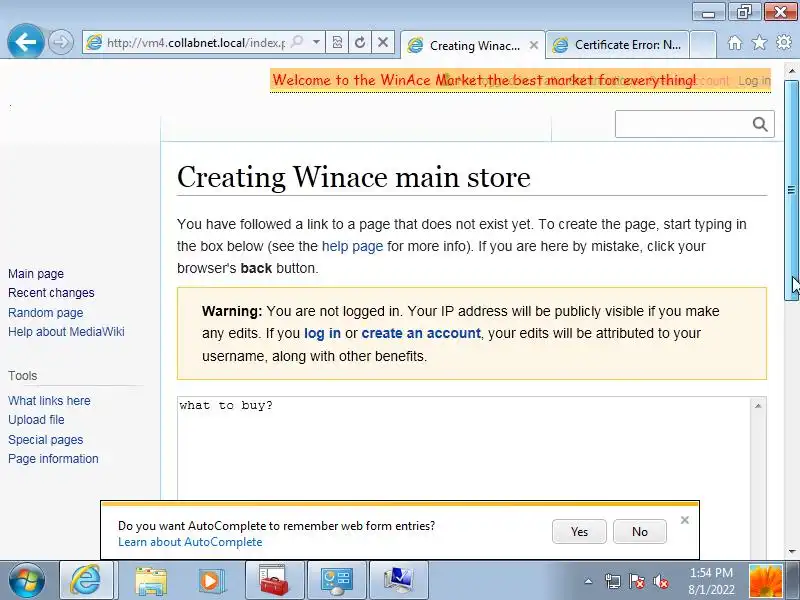Click into the wiki edit text area
The height and width of the screenshot is (600, 800).
click(x=464, y=449)
